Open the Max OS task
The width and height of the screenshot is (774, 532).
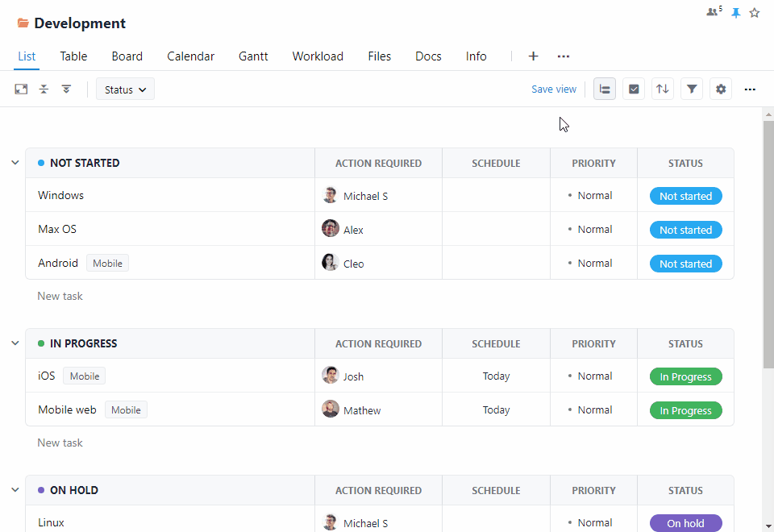click(x=57, y=229)
